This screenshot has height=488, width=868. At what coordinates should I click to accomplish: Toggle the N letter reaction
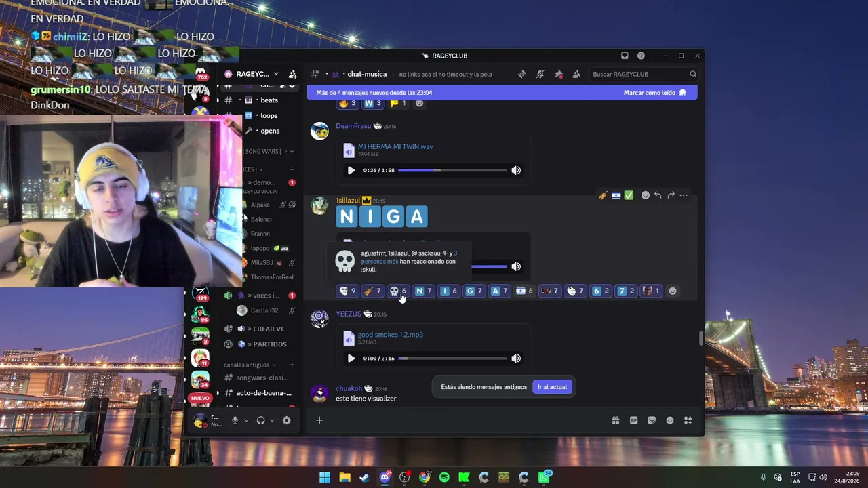click(x=423, y=291)
